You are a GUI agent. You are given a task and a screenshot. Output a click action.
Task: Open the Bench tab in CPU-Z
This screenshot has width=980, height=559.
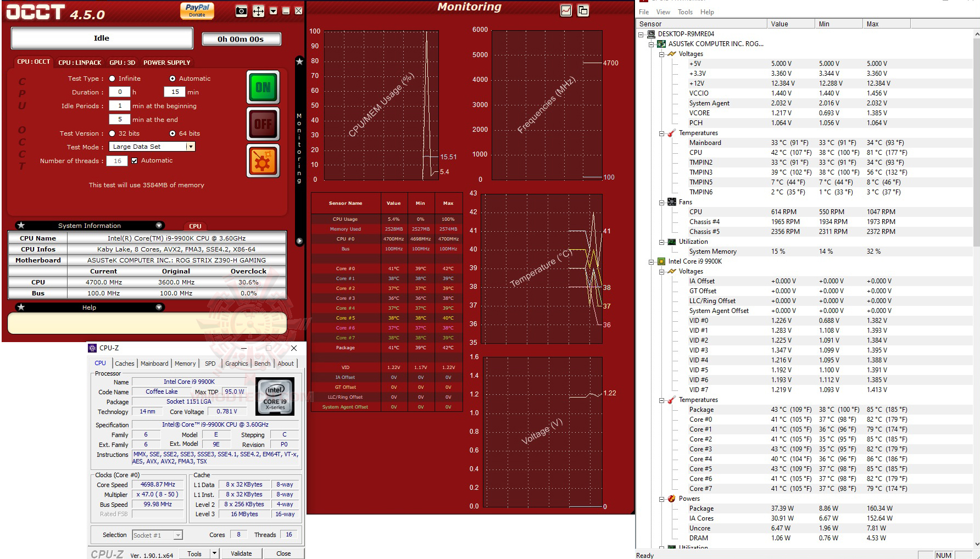(263, 364)
